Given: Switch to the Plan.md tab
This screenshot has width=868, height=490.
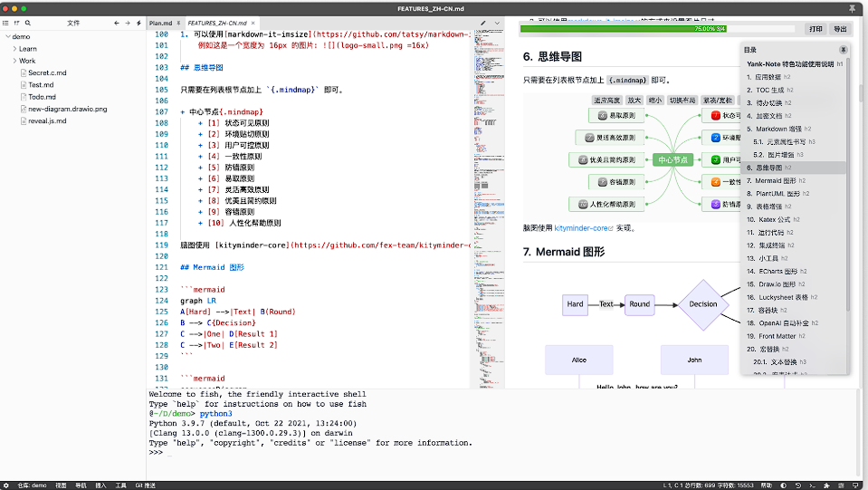Looking at the screenshot, I should coord(160,24).
